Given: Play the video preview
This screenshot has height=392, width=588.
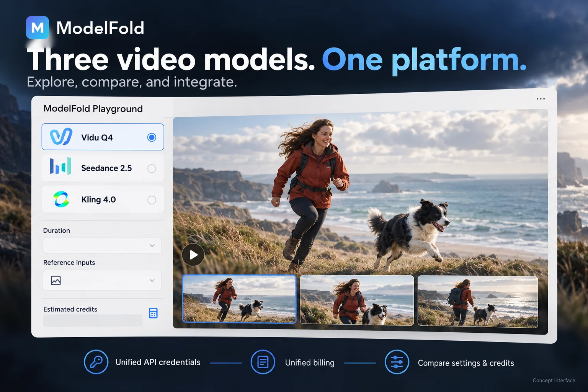Looking at the screenshot, I should pos(193,255).
